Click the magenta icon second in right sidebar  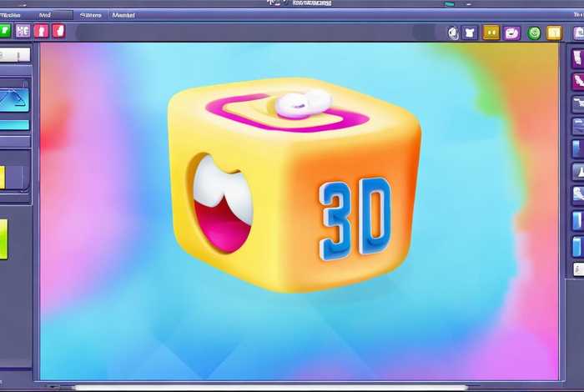tap(578, 80)
